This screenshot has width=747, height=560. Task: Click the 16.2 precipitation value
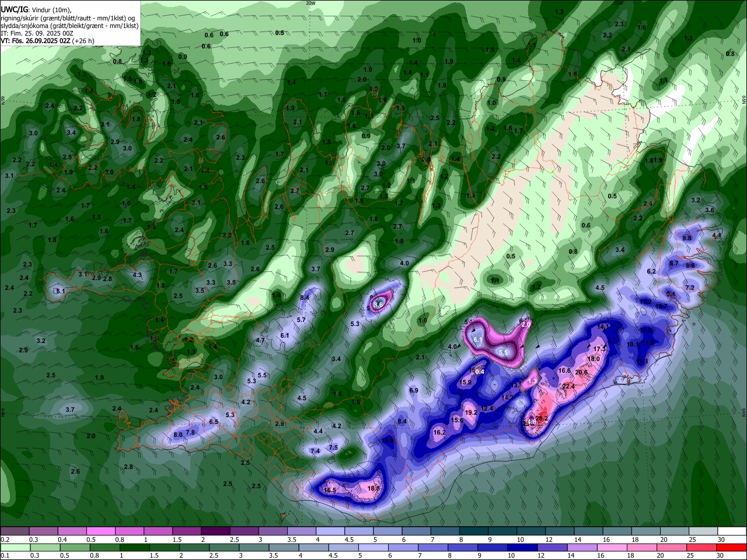[x=439, y=432]
